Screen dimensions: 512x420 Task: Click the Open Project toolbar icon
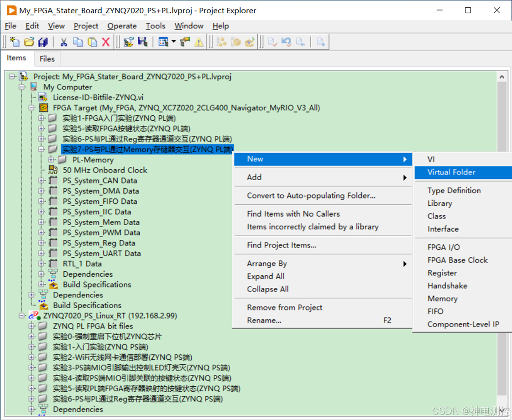click(29, 42)
